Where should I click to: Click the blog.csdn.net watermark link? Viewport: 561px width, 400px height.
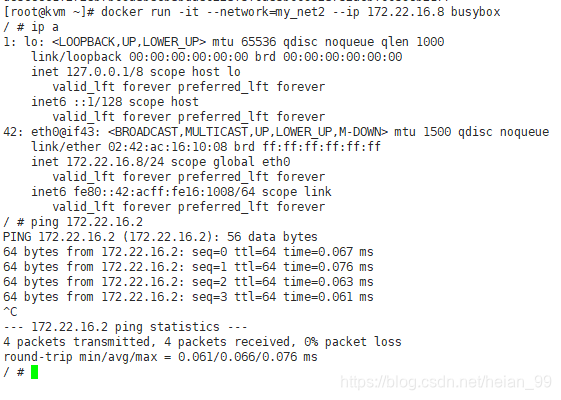click(446, 382)
